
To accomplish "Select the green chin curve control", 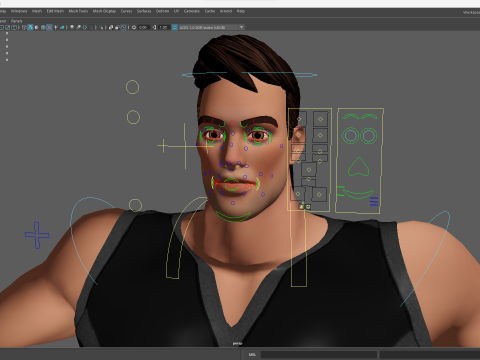I will (233, 216).
